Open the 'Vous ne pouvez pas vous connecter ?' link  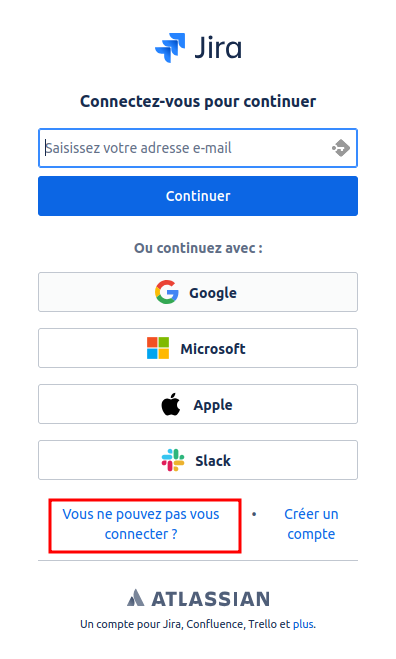[x=141, y=524]
